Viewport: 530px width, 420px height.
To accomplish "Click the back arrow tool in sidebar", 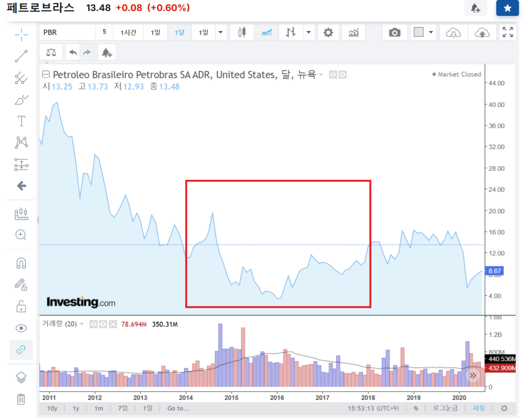I will (x=22, y=186).
